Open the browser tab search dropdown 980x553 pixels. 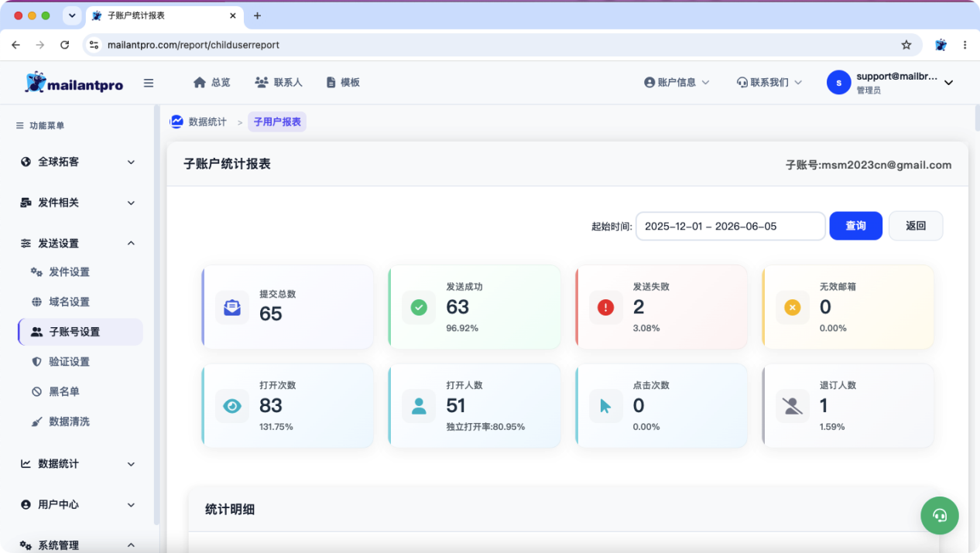click(71, 15)
